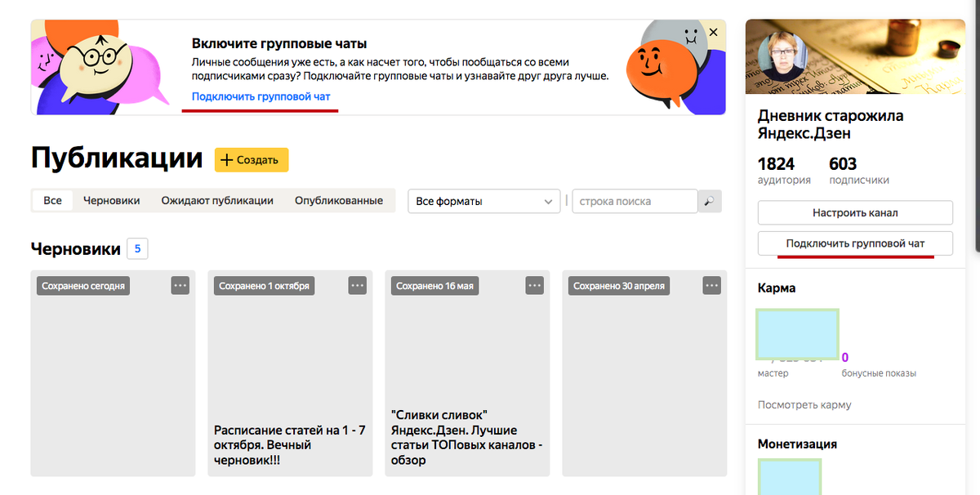Click Подключить групповой чат sidebar button
The height and width of the screenshot is (495, 980).
pos(855,243)
